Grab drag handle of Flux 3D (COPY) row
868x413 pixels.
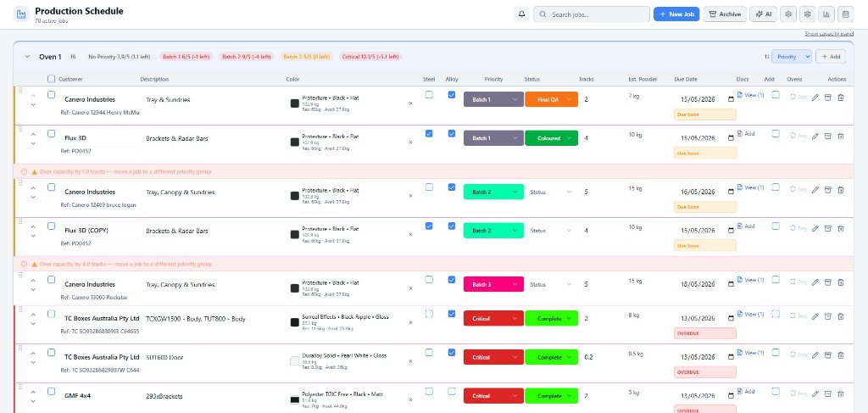pos(20,221)
